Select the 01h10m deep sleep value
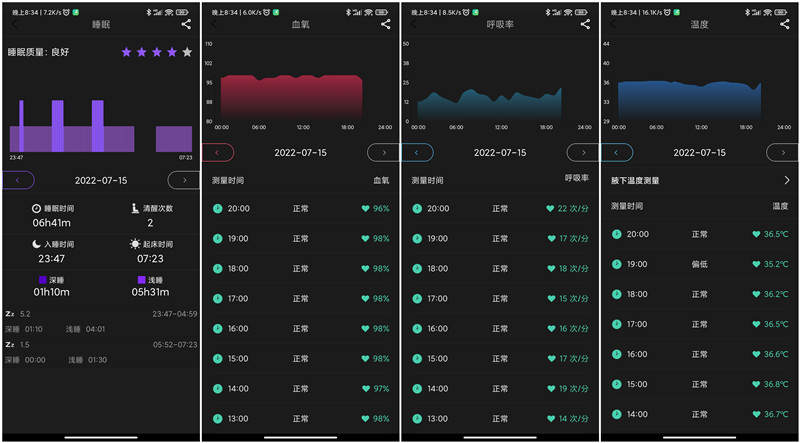The height and width of the screenshot is (443, 800). coord(51,292)
